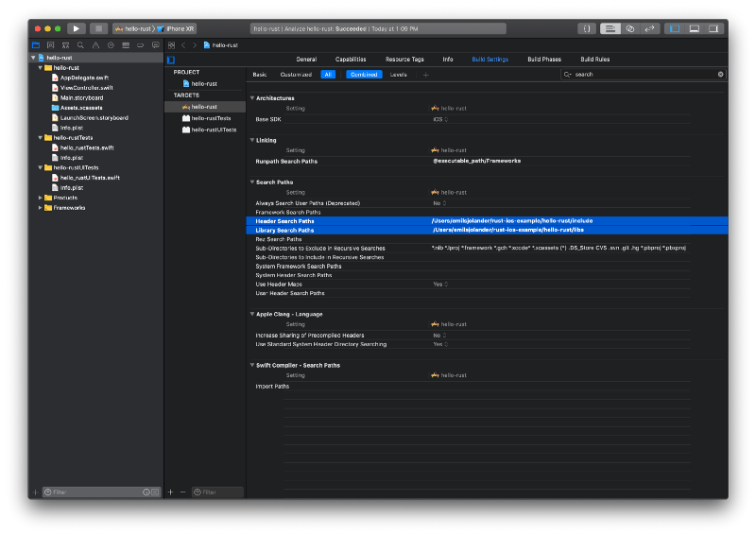Viewport: 756px width, 536px height.
Task: Collapse the Search Paths section
Action: pyautogui.click(x=251, y=182)
